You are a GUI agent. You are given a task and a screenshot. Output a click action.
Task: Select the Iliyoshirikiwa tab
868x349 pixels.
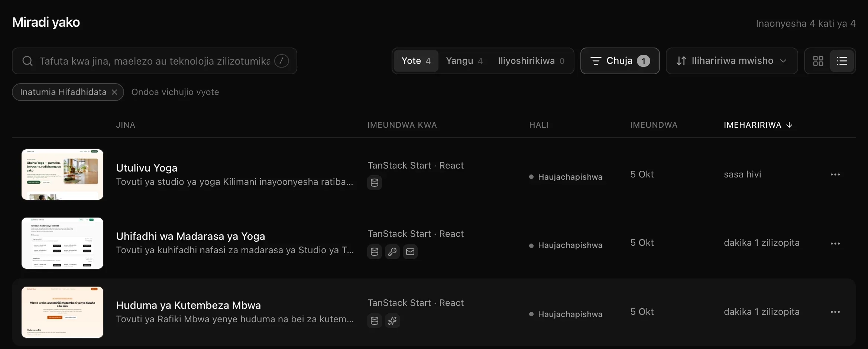tap(531, 61)
